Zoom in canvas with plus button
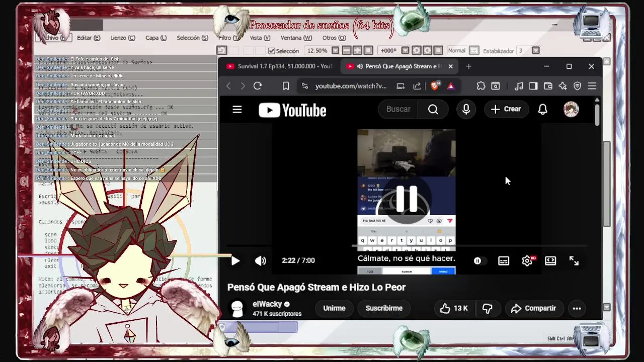Viewport: 644px width, 362px height. [x=357, y=51]
